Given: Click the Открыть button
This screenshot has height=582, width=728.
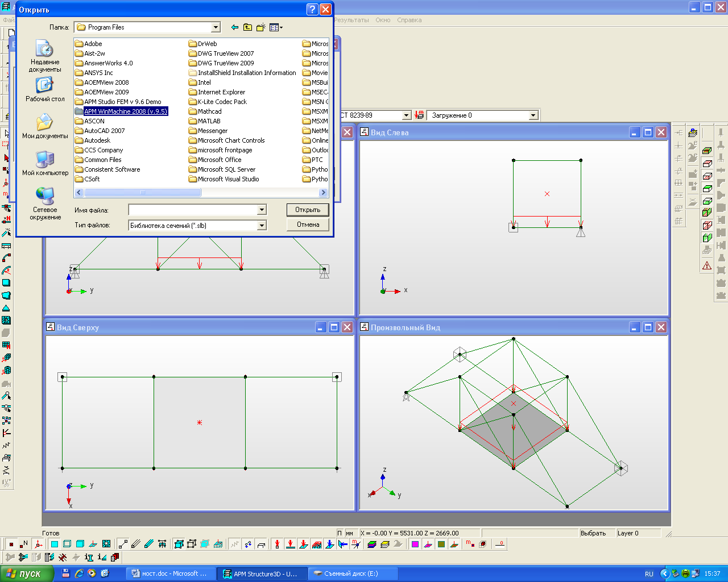Looking at the screenshot, I should pyautogui.click(x=308, y=210).
